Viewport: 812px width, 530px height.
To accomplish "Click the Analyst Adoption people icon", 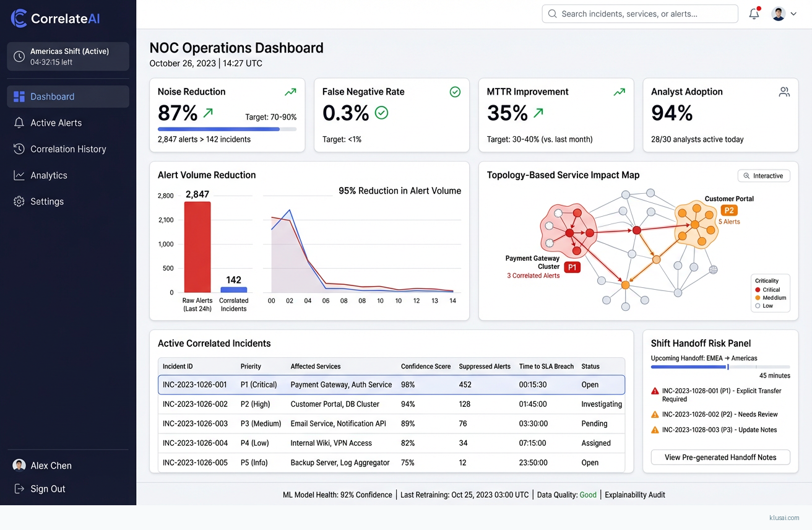I will click(784, 92).
